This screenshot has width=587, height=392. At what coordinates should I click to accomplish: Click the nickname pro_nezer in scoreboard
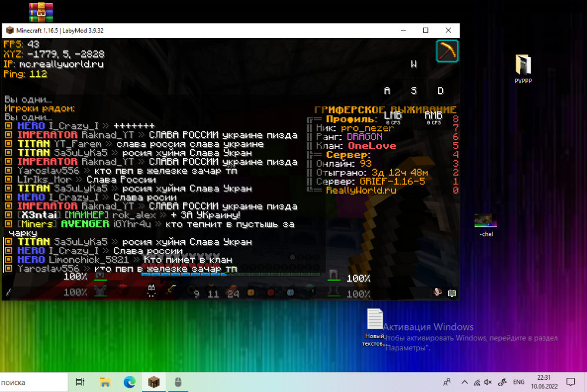[367, 129]
